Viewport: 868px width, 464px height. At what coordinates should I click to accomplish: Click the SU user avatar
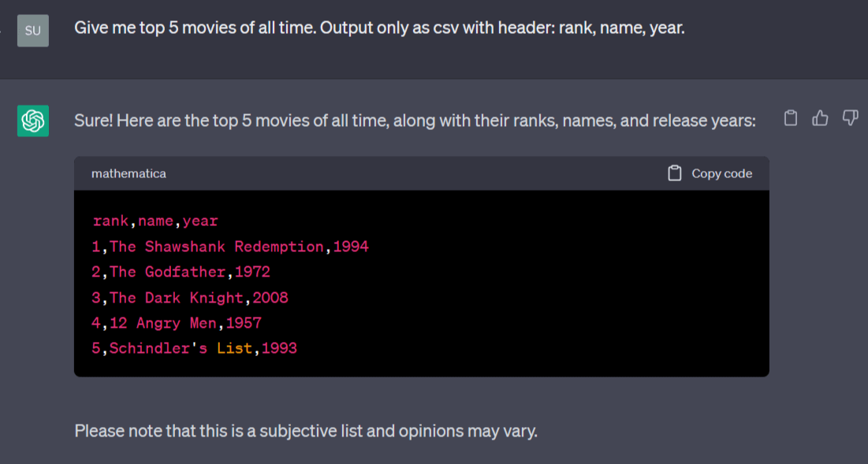click(33, 31)
